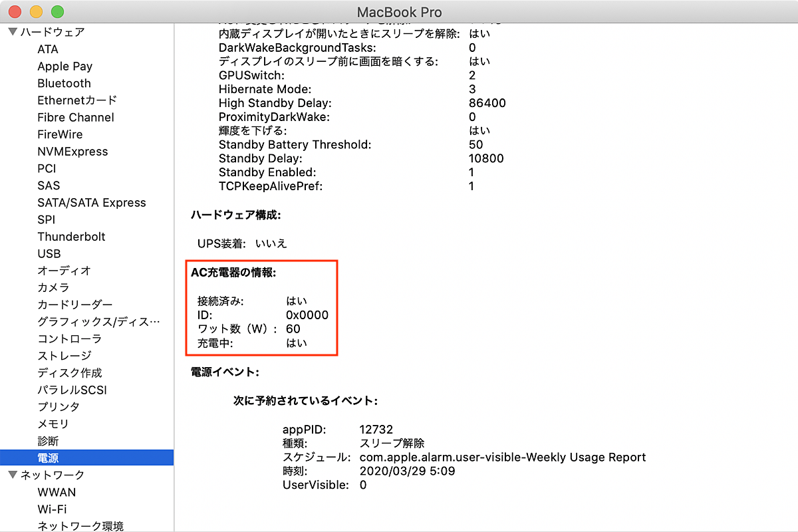Click the 充電中 label
The image size is (798, 532).
tap(216, 343)
